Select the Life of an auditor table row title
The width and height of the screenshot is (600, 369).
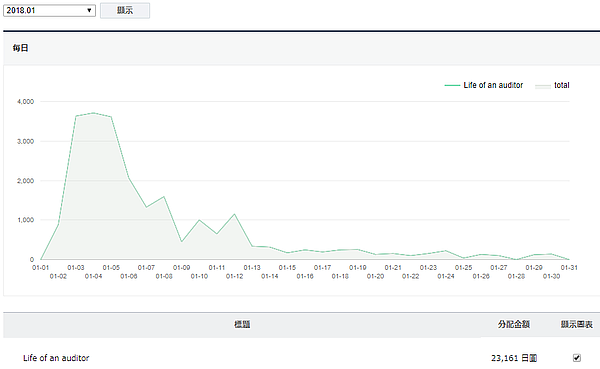click(56, 358)
